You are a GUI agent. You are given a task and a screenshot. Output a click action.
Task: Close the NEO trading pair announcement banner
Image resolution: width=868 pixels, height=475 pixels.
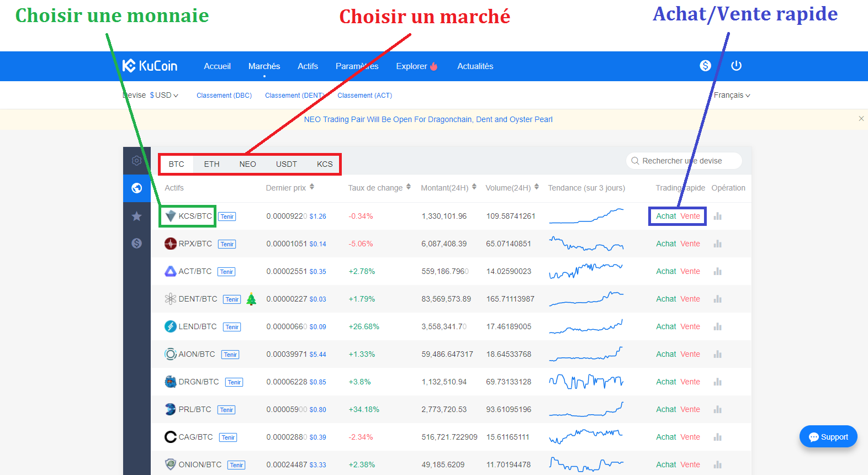pyautogui.click(x=861, y=119)
